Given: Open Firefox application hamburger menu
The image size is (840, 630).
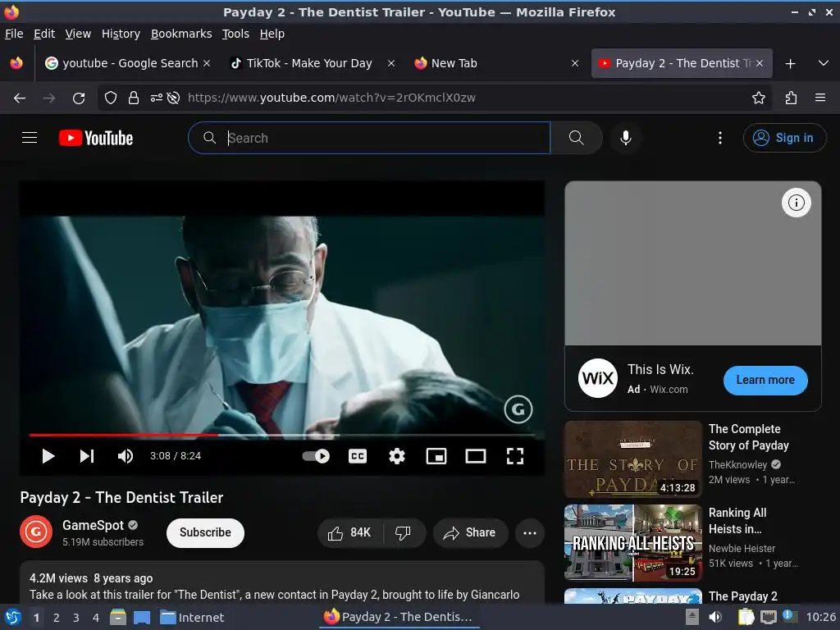Looking at the screenshot, I should (819, 98).
